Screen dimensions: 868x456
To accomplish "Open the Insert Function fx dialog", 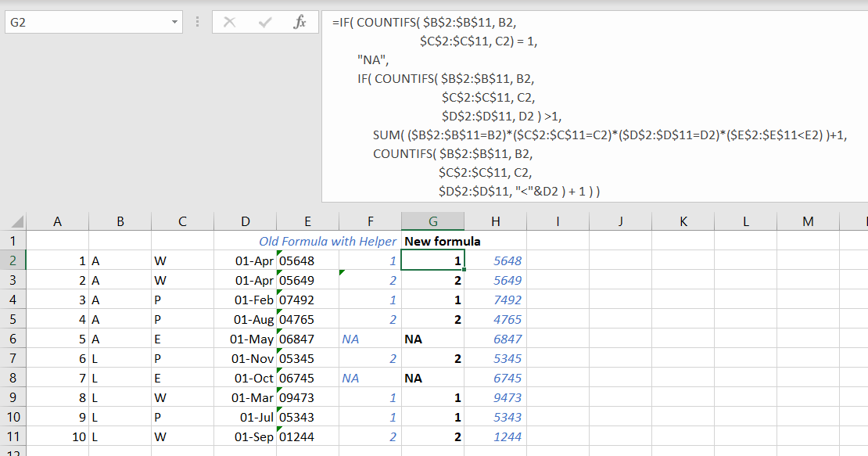I will pyautogui.click(x=299, y=22).
